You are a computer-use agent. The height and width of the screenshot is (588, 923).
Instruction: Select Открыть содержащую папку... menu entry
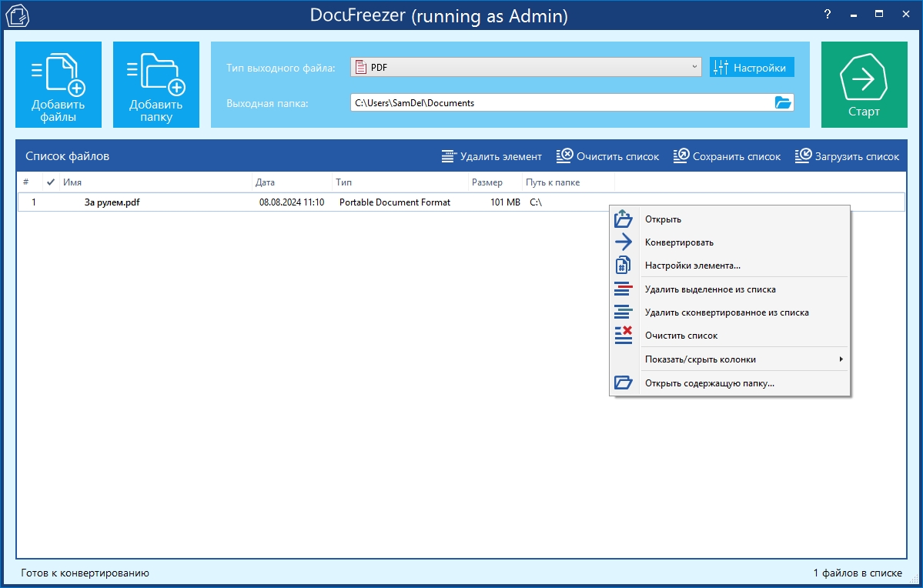click(x=709, y=383)
